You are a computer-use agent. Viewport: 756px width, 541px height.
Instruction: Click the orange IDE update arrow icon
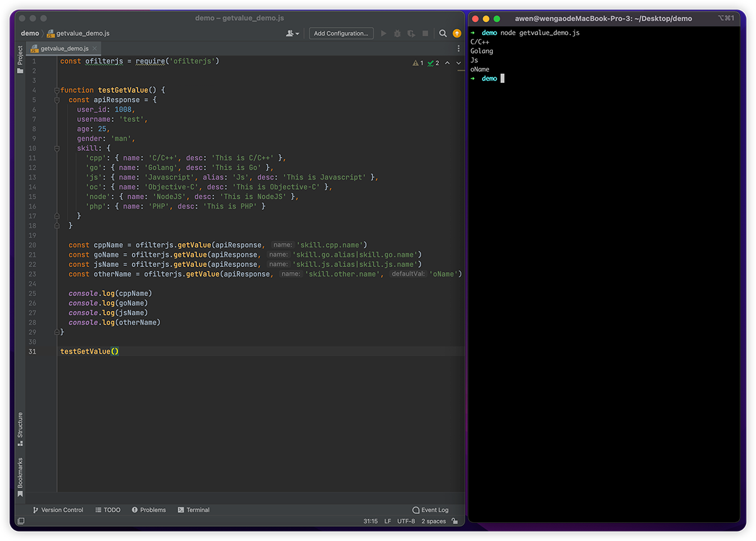457,33
